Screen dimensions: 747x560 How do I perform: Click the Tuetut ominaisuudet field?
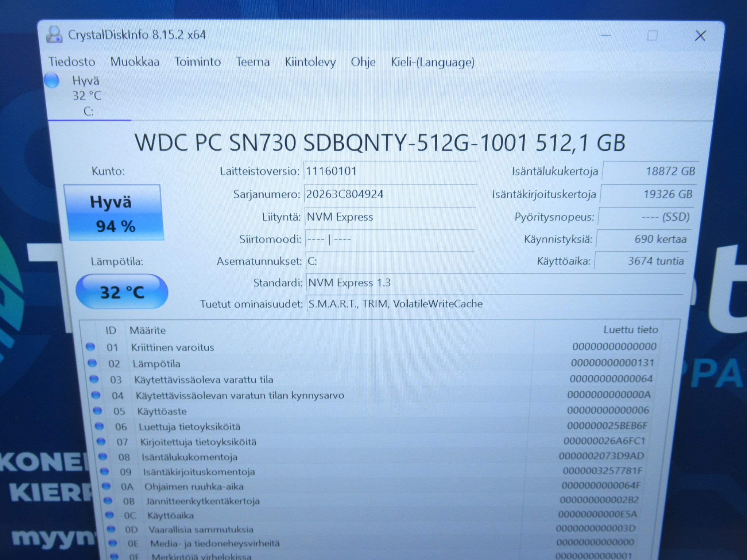(495, 304)
